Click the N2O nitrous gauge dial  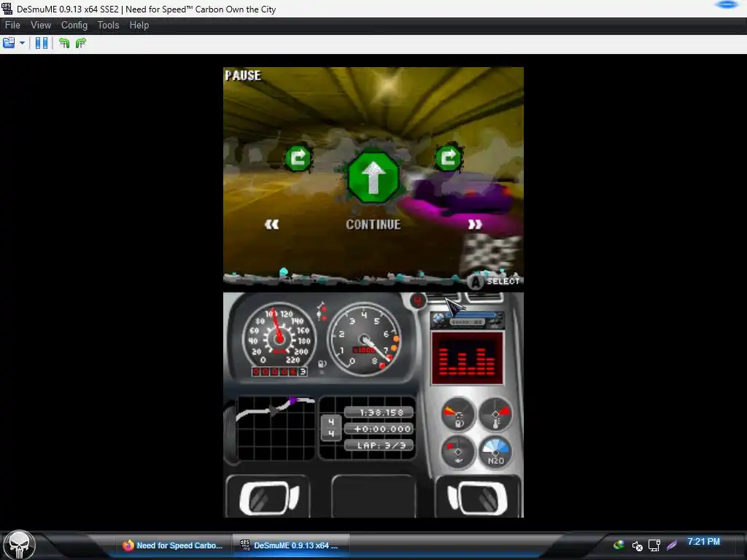pyautogui.click(x=495, y=452)
